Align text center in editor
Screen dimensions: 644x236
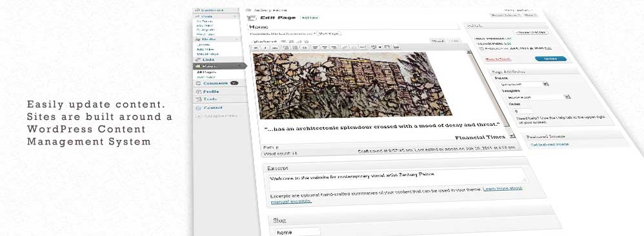(325, 48)
